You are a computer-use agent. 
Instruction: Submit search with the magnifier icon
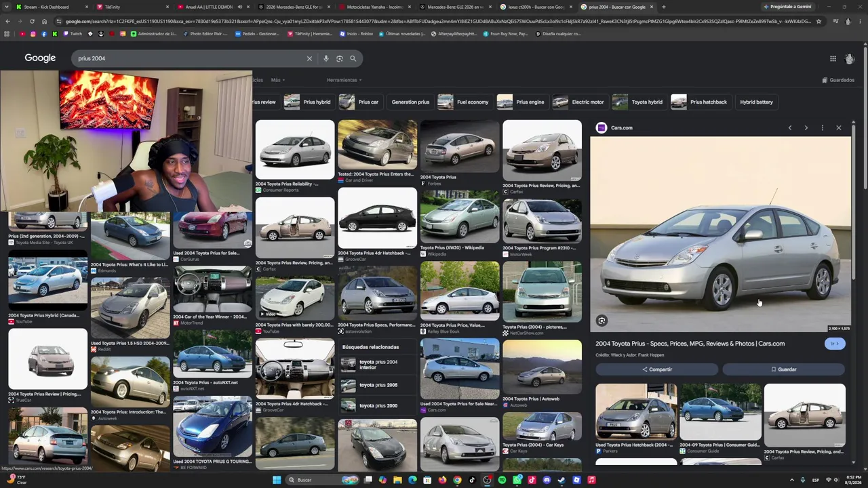tap(353, 58)
